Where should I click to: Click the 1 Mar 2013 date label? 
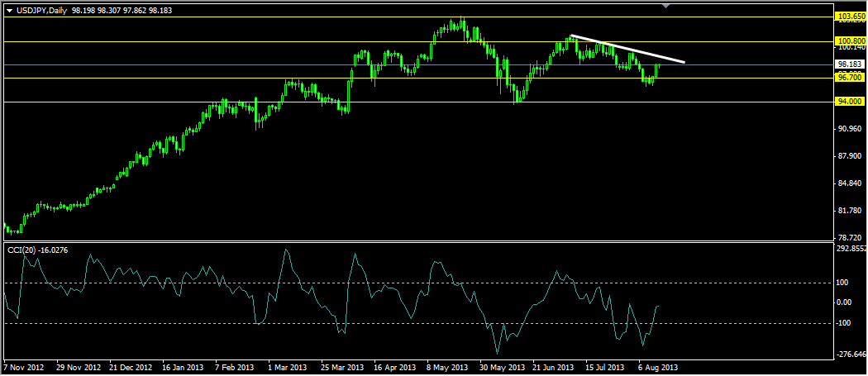pyautogui.click(x=288, y=368)
